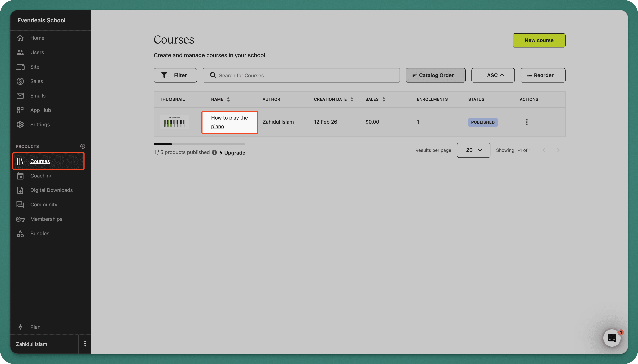
Task: Toggle sorting on the NAME column
Action: 228,99
